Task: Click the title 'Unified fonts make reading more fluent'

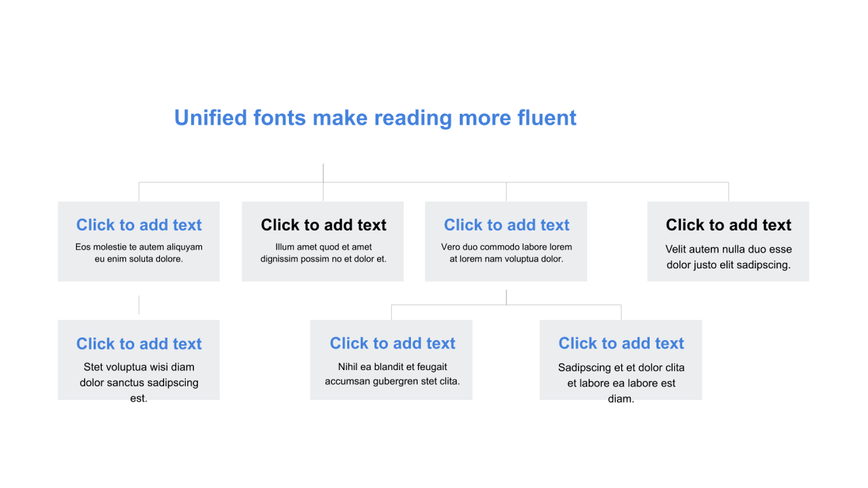Action: (375, 118)
